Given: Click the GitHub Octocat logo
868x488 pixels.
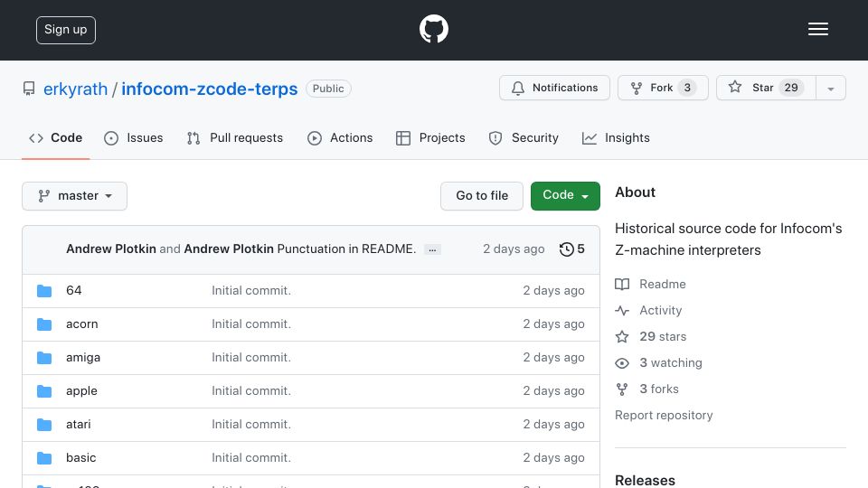Looking at the screenshot, I should [x=433, y=29].
